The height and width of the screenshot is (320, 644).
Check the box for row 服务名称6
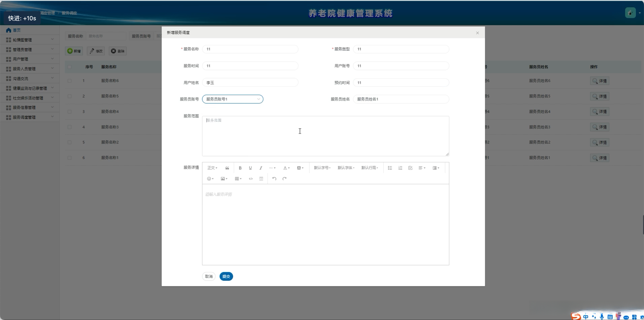[70, 81]
